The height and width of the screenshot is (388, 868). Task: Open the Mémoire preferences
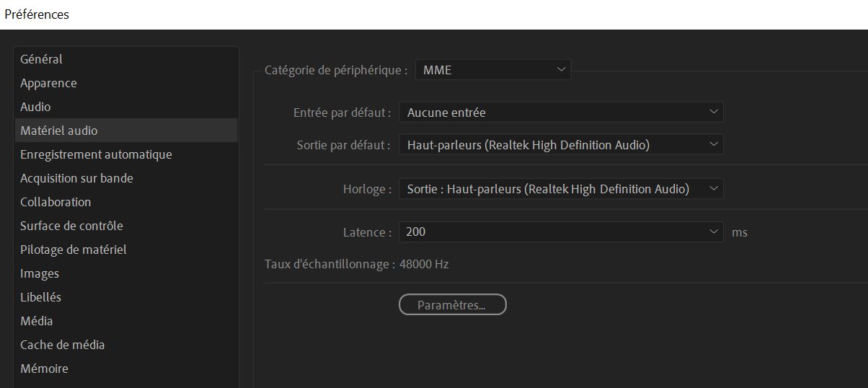click(x=126, y=369)
